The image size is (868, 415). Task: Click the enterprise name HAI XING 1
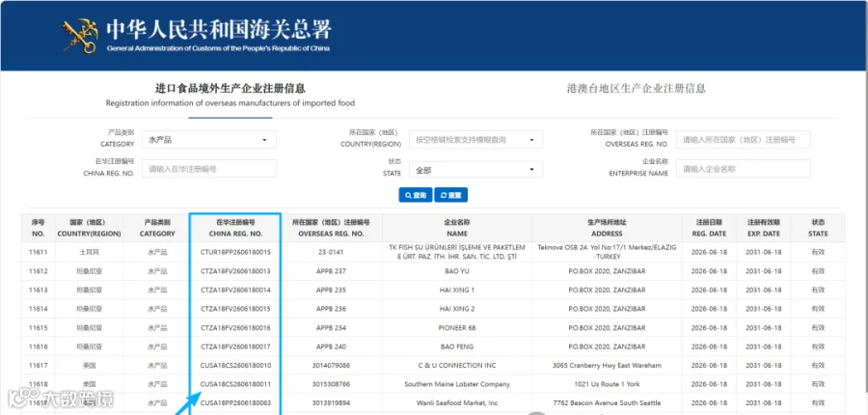click(457, 290)
